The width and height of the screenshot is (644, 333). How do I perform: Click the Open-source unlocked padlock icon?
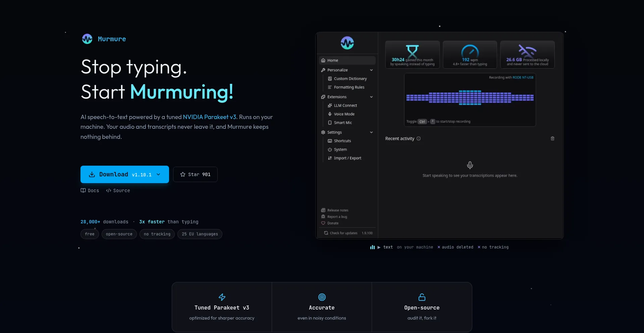422,297
